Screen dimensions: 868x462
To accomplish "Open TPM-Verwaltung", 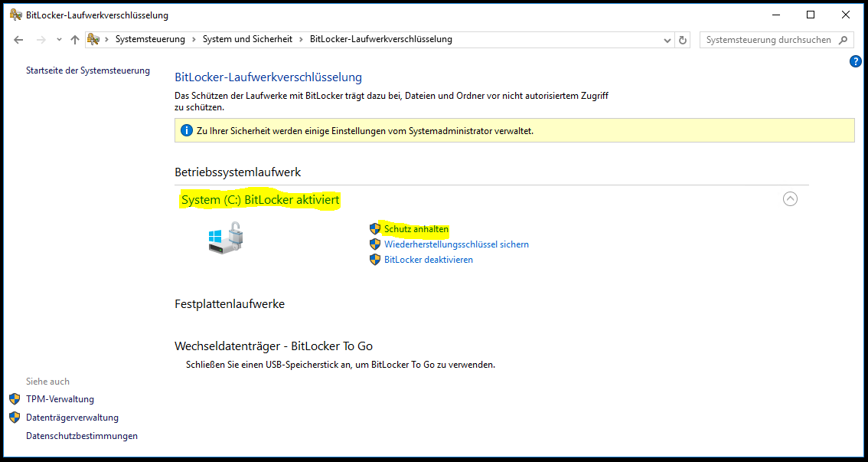I will [x=60, y=399].
